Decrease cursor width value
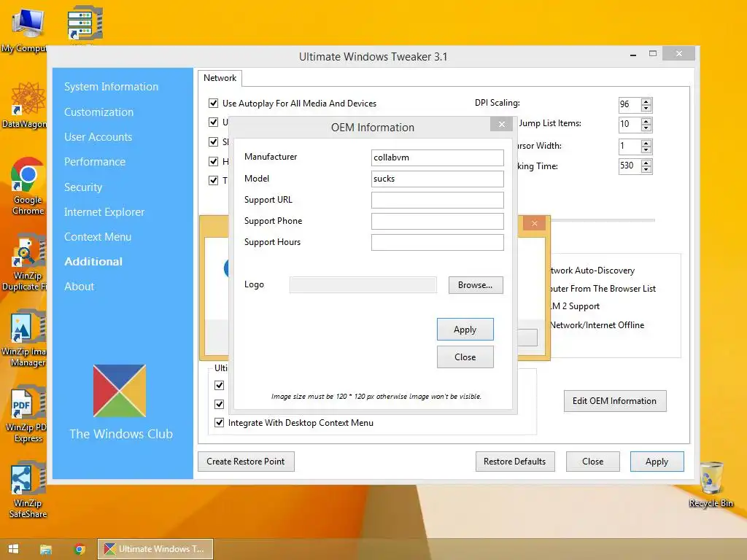 coord(646,149)
